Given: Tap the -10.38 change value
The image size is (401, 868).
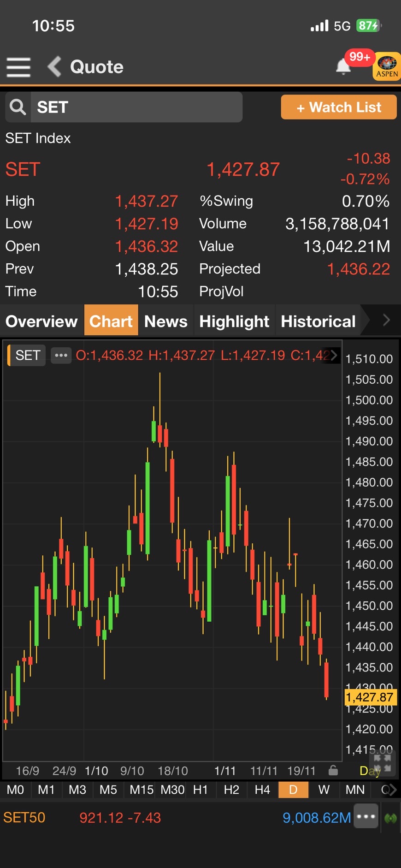Looking at the screenshot, I should click(368, 158).
